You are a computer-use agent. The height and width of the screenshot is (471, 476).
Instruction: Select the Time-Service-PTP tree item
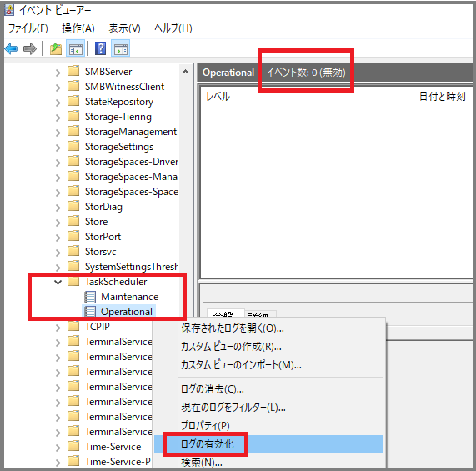point(118,461)
